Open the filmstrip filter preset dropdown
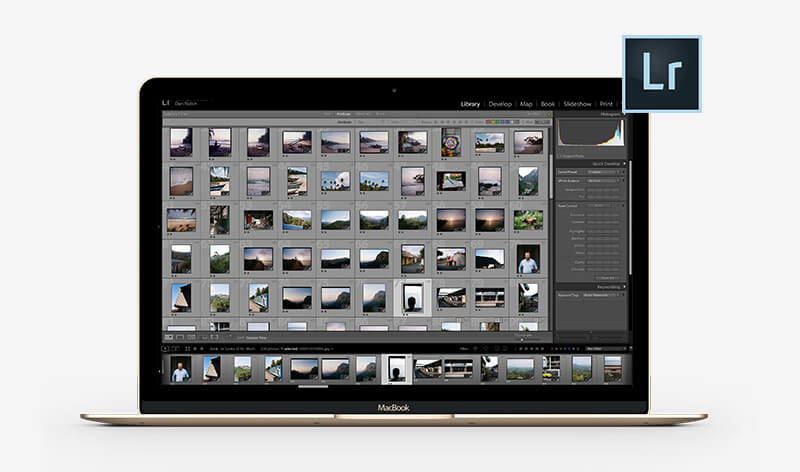Image resolution: width=800 pixels, height=472 pixels. coord(607,349)
